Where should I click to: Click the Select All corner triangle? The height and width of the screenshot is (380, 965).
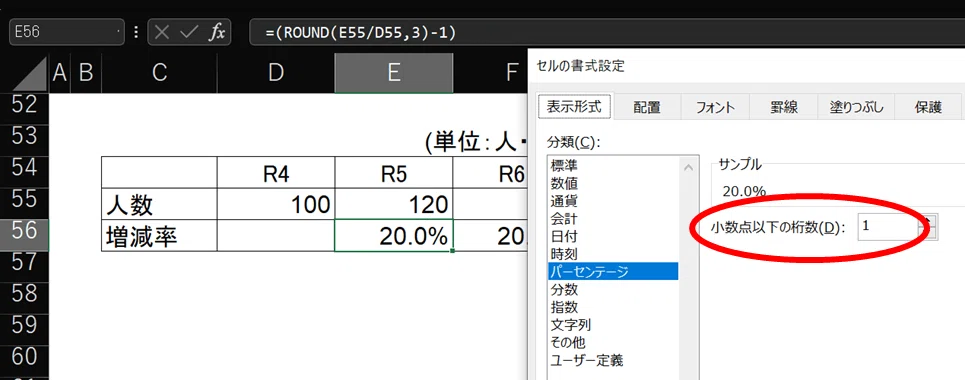[x=30, y=73]
